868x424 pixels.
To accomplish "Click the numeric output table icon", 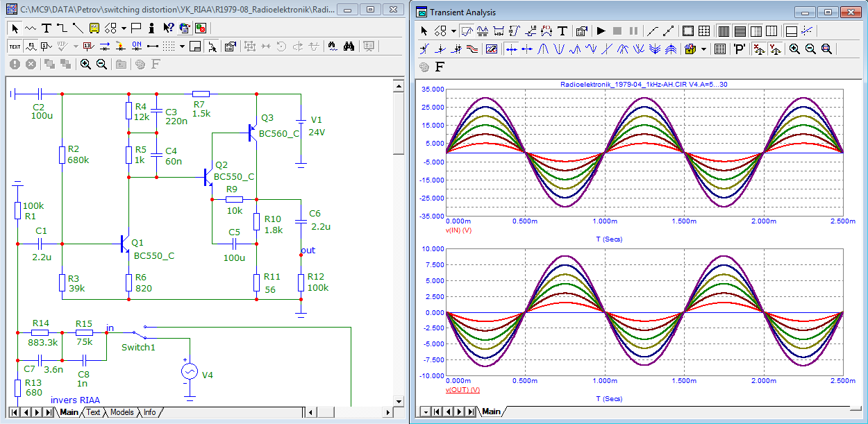I will pyautogui.click(x=720, y=49).
